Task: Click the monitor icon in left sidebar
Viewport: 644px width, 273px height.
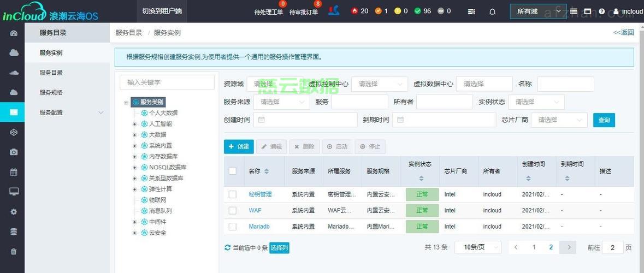Action: coord(14,192)
